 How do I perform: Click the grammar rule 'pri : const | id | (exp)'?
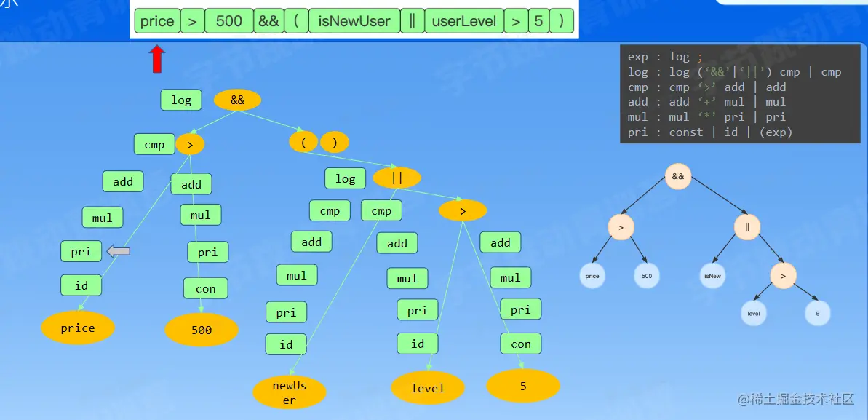point(710,132)
